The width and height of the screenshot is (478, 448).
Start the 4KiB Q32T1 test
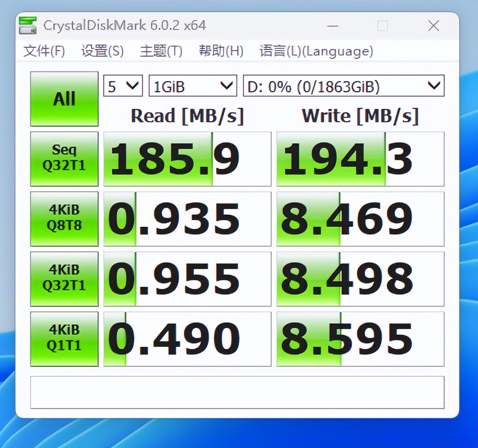point(64,278)
